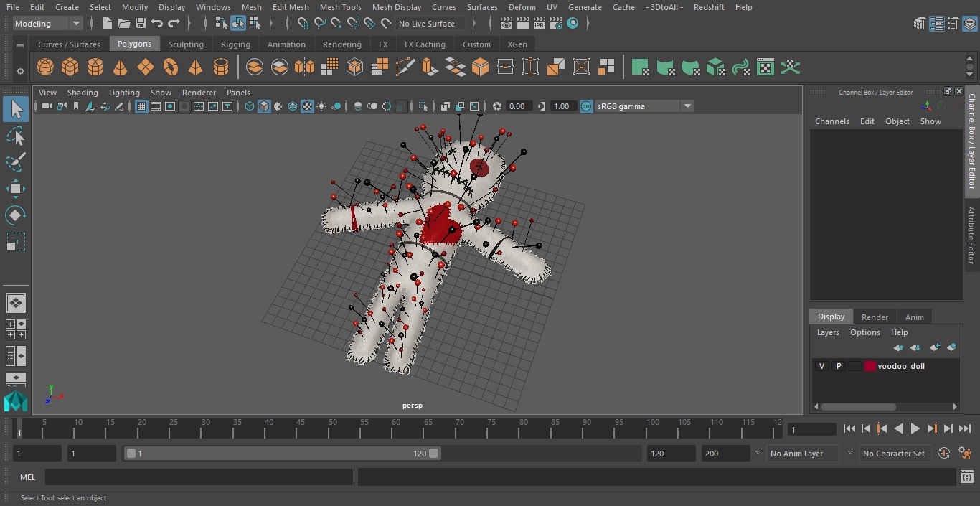Choose the Paint Selection tool
The height and width of the screenshot is (506, 980).
(x=16, y=162)
